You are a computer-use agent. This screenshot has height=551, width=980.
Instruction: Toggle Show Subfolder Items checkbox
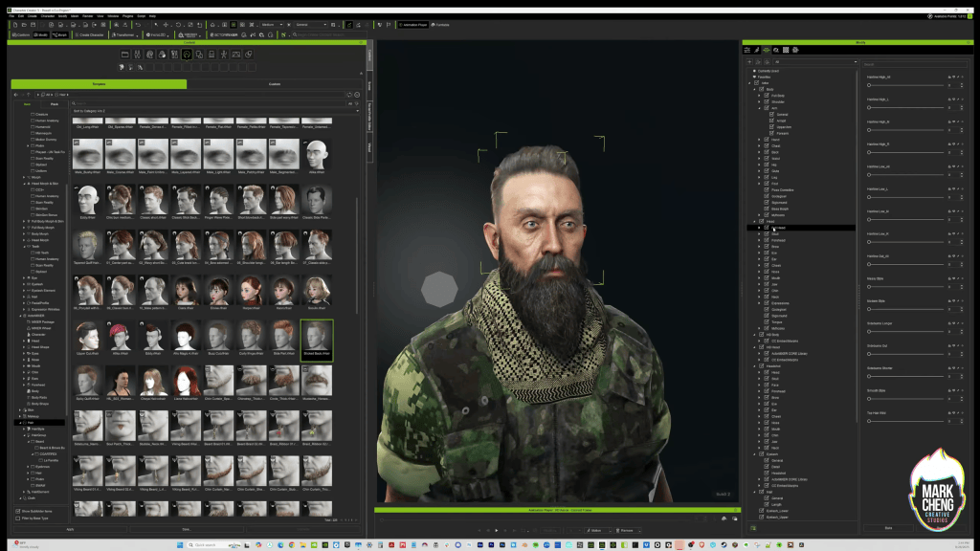[17, 511]
